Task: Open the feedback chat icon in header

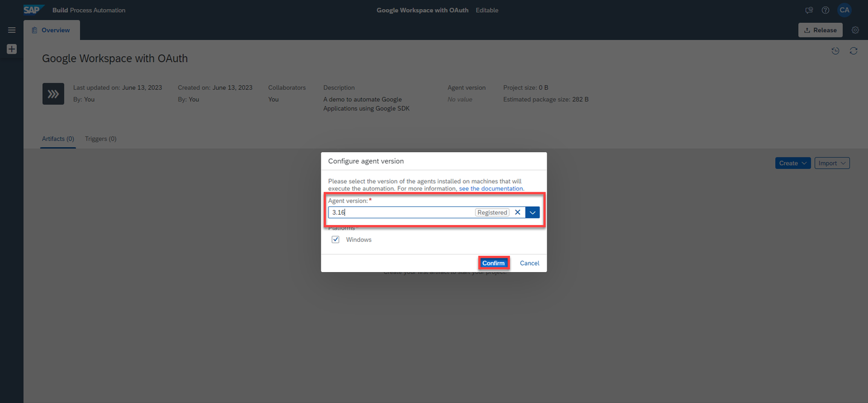Action: coord(809,10)
